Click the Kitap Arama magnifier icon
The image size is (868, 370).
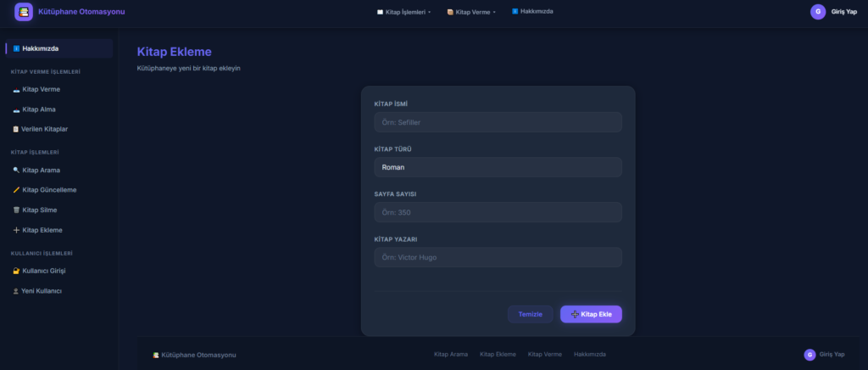coord(16,170)
